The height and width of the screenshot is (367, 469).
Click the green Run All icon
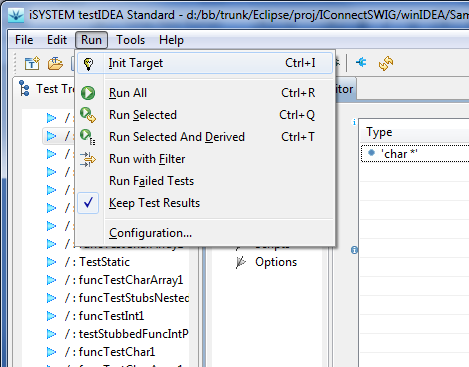(x=88, y=93)
